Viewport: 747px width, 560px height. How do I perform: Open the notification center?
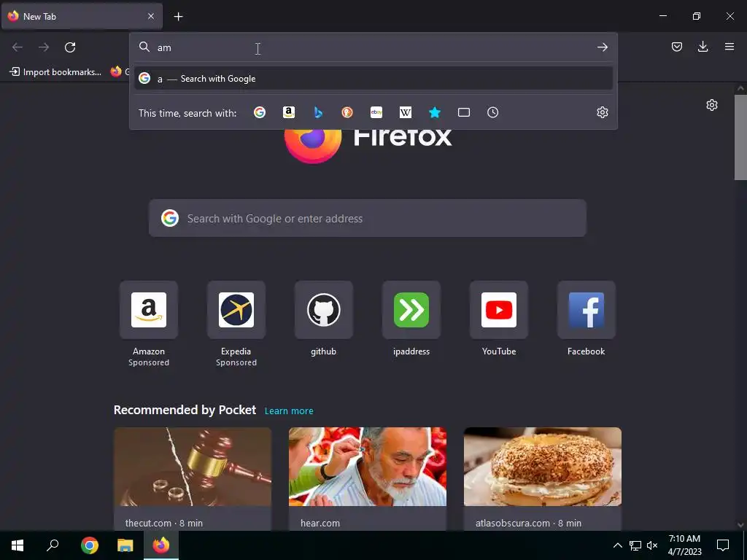click(x=723, y=545)
